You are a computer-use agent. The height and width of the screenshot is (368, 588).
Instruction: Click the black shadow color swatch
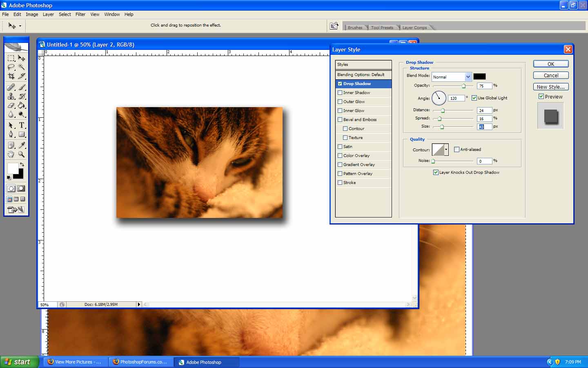(x=479, y=76)
